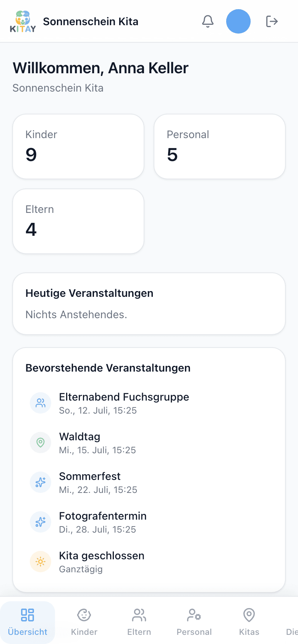Screen dimensions: 298x644
Task: Open the notifications bell
Action: point(208,21)
